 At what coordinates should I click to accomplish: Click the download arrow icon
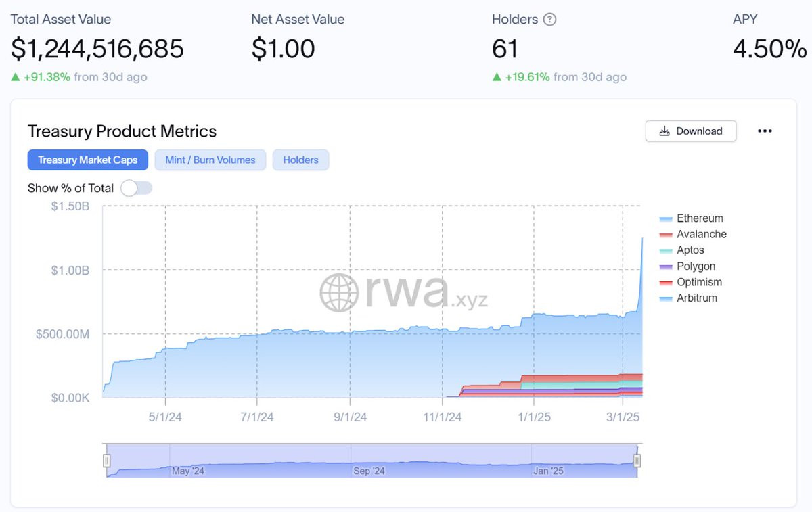point(664,131)
